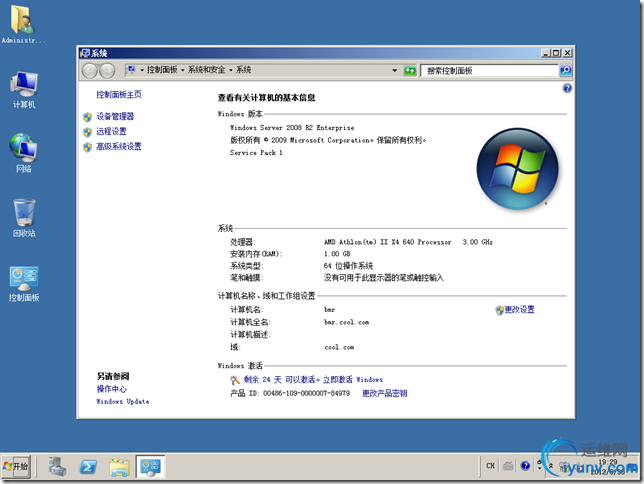This screenshot has width=644, height=484.
Task: Click the tray help icon
Action: [525, 466]
